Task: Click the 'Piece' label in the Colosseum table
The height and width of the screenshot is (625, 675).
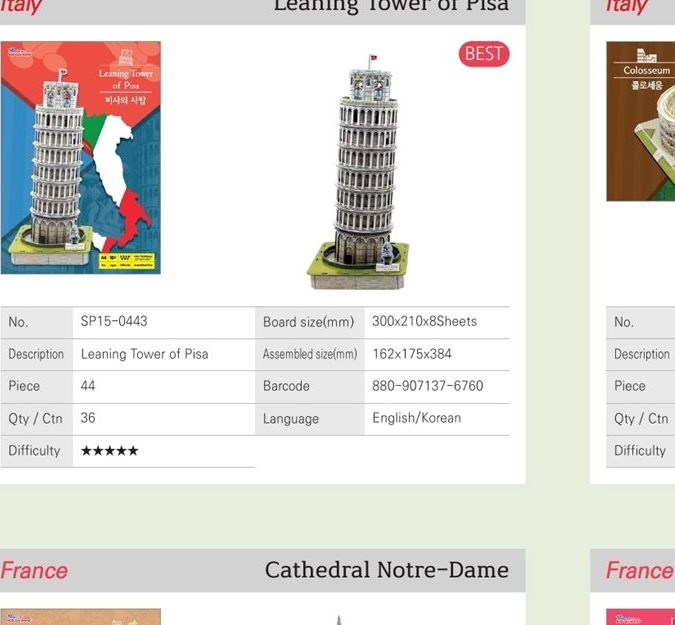Action: (630, 386)
